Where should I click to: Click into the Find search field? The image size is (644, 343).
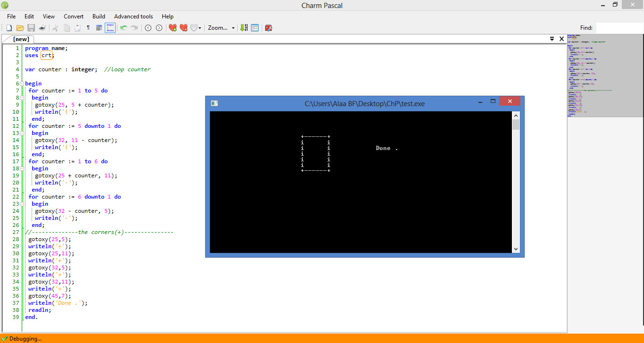click(619, 28)
